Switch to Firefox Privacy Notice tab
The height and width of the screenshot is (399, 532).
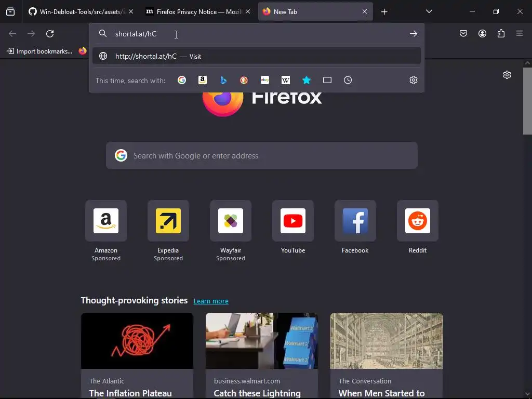[x=198, y=12]
